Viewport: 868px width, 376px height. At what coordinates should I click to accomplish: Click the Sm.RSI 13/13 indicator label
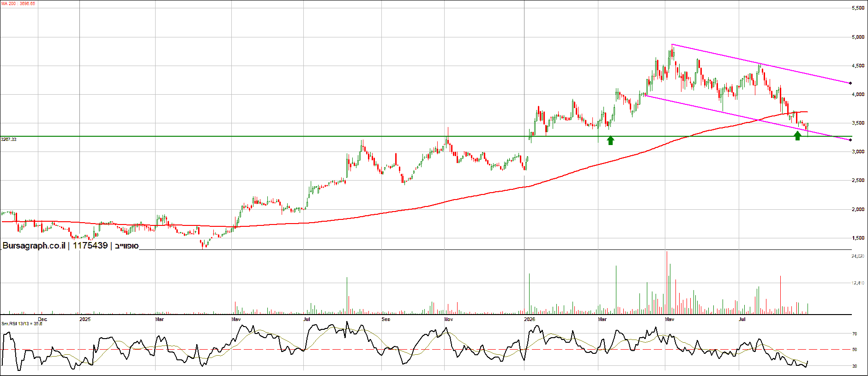coord(22,323)
